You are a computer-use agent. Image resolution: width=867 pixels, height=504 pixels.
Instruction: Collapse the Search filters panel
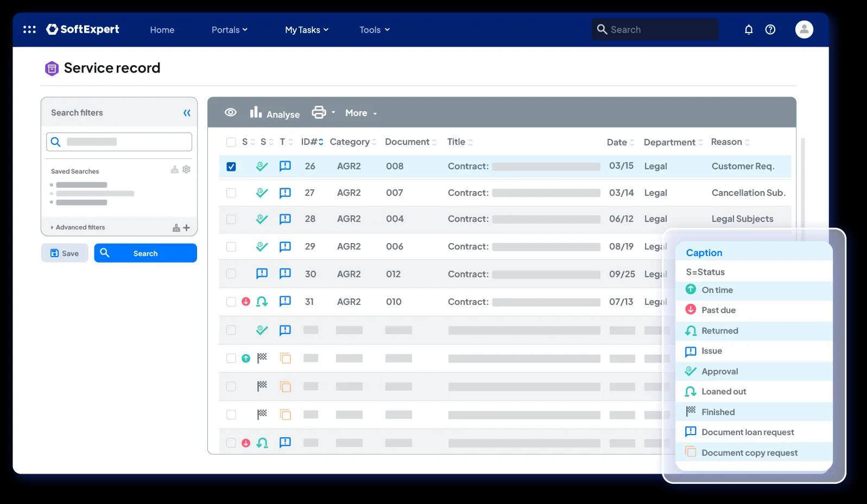(187, 113)
